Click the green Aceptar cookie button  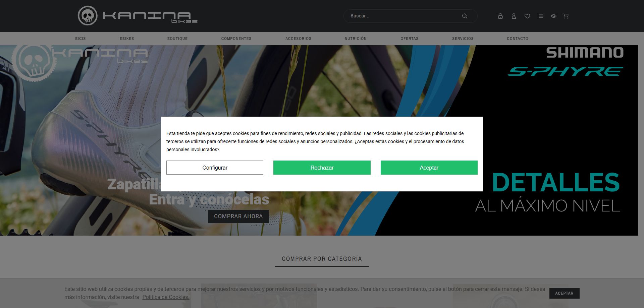click(x=429, y=168)
